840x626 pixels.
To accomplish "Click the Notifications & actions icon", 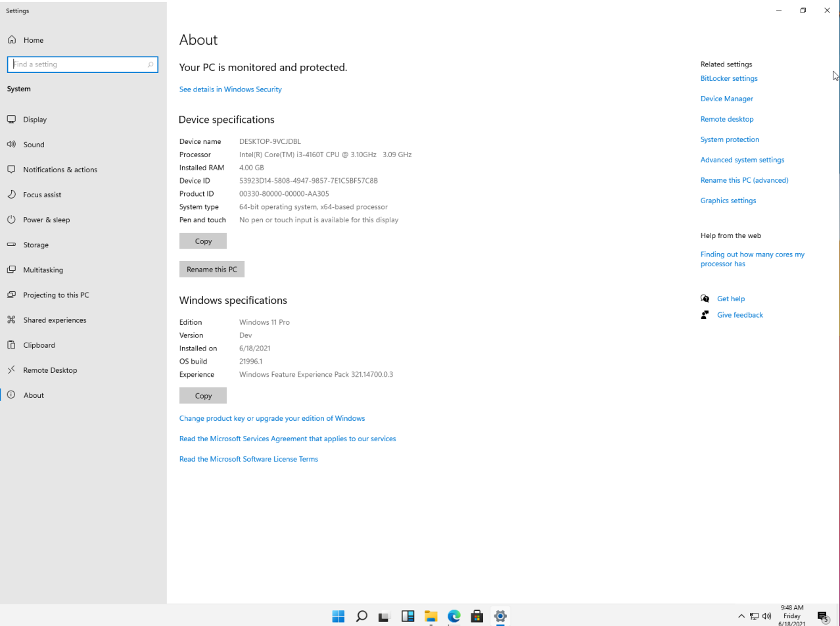I will [11, 170].
